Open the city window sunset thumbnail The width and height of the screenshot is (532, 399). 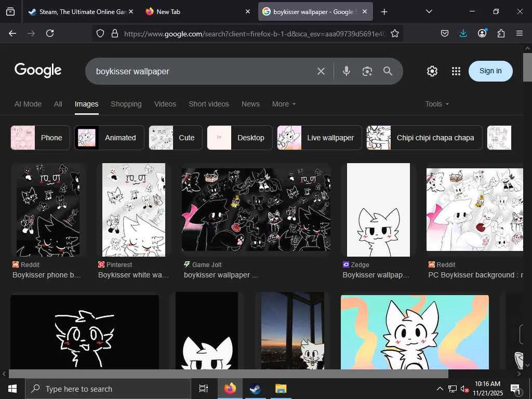pyautogui.click(x=292, y=331)
